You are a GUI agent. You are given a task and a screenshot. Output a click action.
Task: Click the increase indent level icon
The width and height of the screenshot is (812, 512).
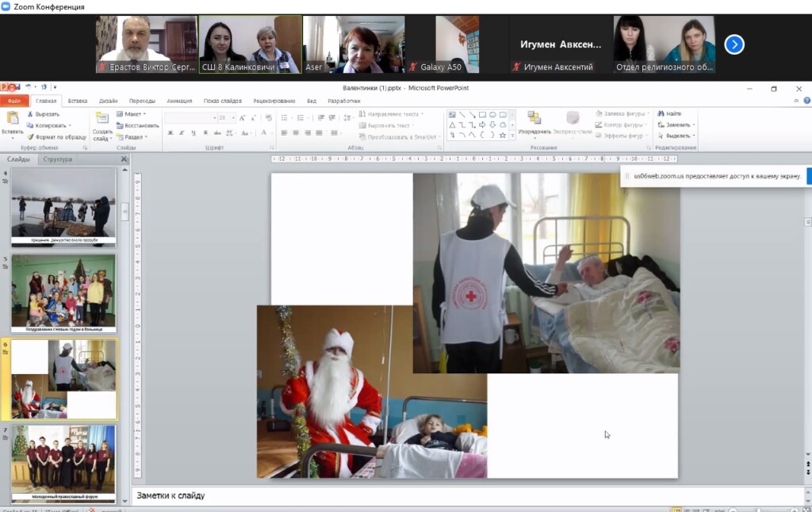click(332, 118)
